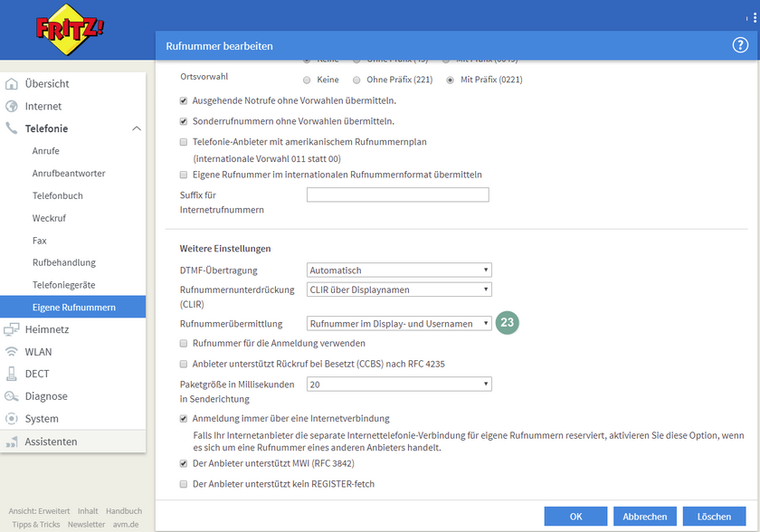Click the WLAN wifi icon
The image size is (760, 532).
(11, 352)
